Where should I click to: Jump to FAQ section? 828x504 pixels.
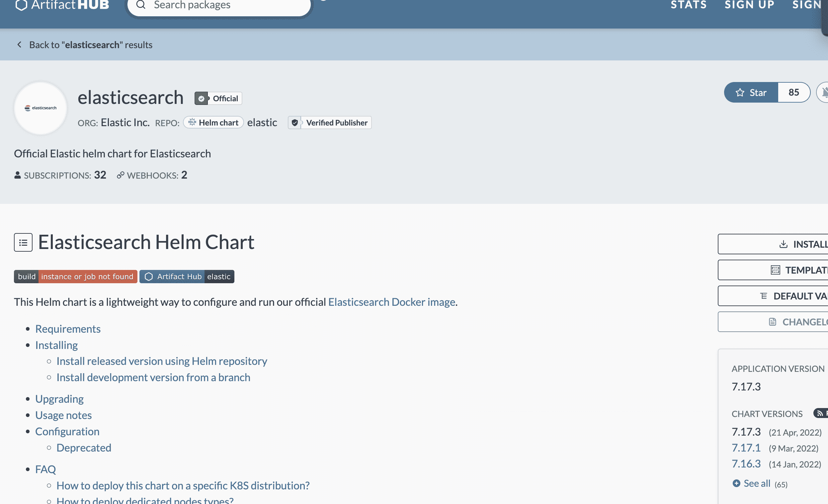[45, 469]
